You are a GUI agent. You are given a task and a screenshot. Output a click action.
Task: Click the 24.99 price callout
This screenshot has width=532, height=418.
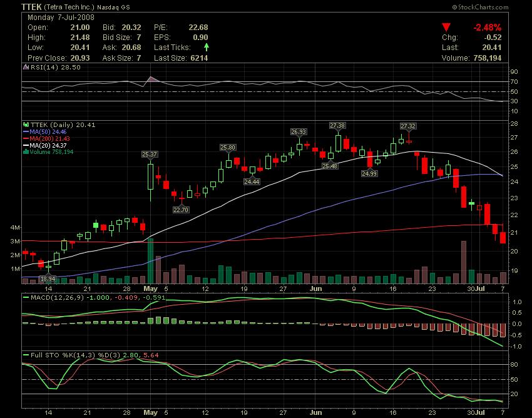tap(369, 173)
